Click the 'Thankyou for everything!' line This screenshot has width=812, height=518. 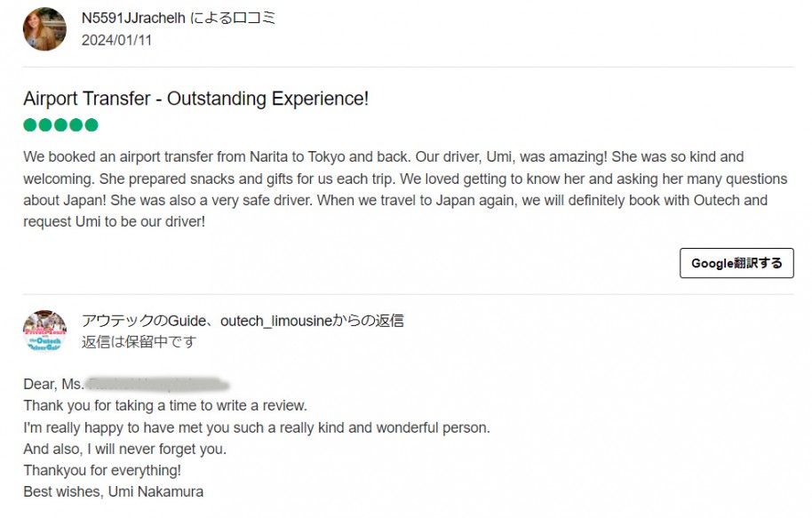pos(101,470)
